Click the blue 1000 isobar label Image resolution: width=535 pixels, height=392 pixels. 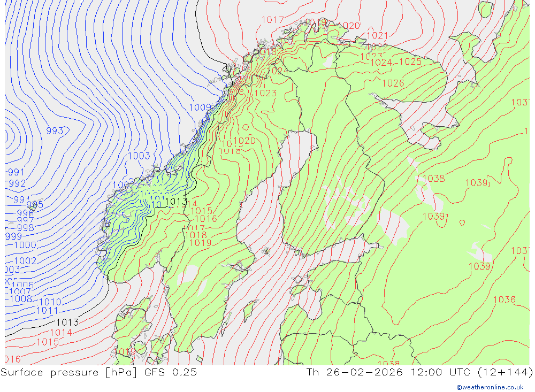click(x=25, y=245)
